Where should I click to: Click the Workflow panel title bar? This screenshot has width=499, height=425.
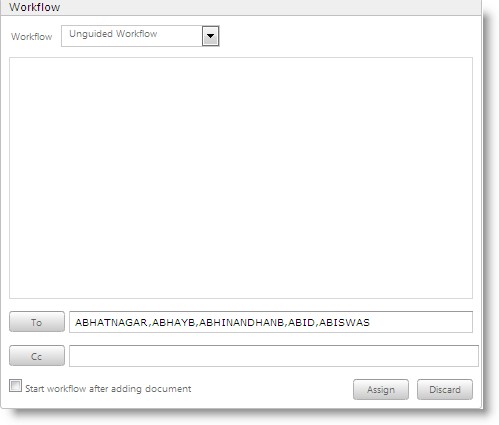241,7
